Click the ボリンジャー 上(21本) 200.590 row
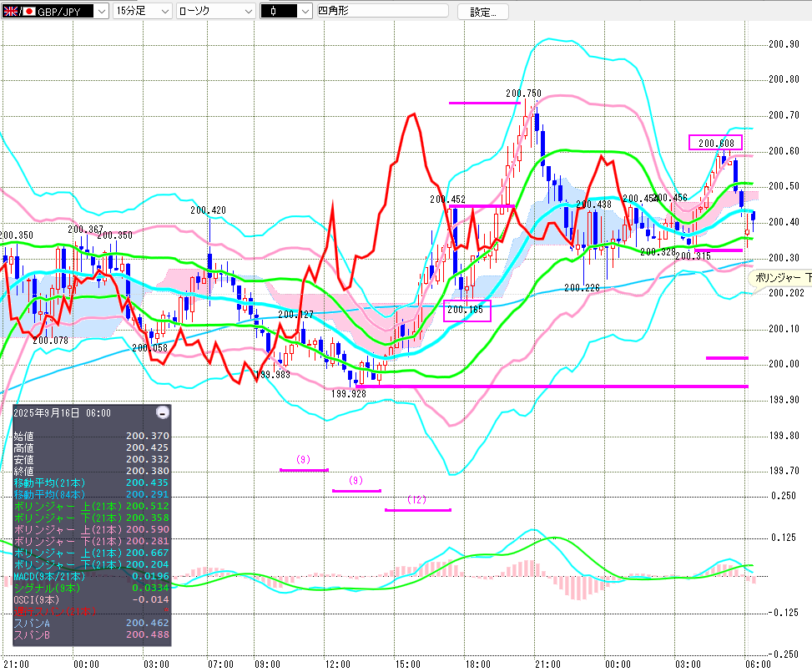 (x=91, y=529)
